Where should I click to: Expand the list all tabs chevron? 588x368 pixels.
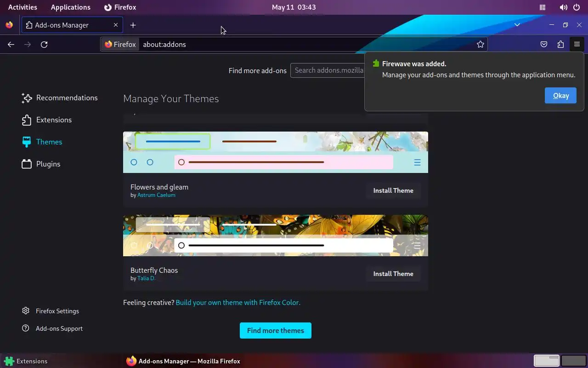pos(517,25)
